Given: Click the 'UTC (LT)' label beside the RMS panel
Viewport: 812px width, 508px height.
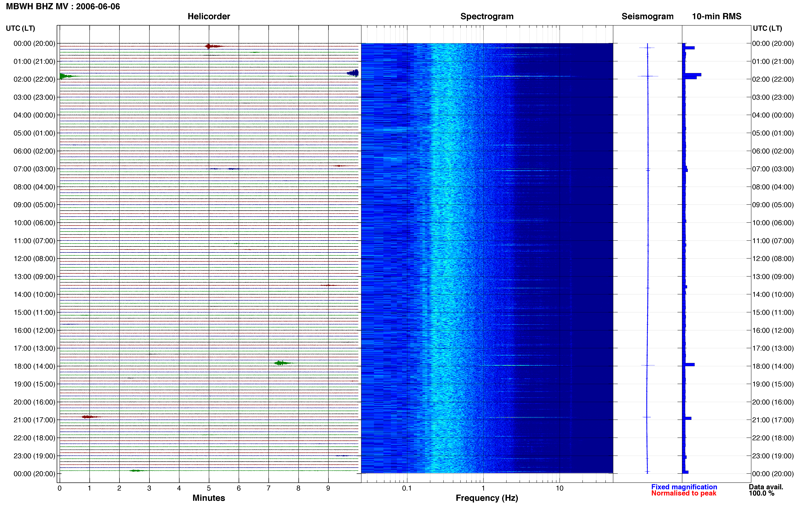Looking at the screenshot, I should tap(767, 28).
